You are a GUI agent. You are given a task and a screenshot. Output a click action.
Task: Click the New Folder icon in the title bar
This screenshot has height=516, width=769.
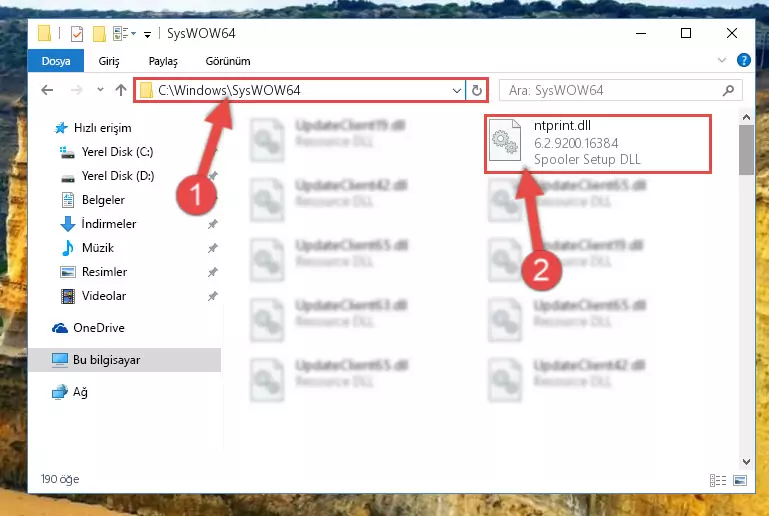point(99,34)
